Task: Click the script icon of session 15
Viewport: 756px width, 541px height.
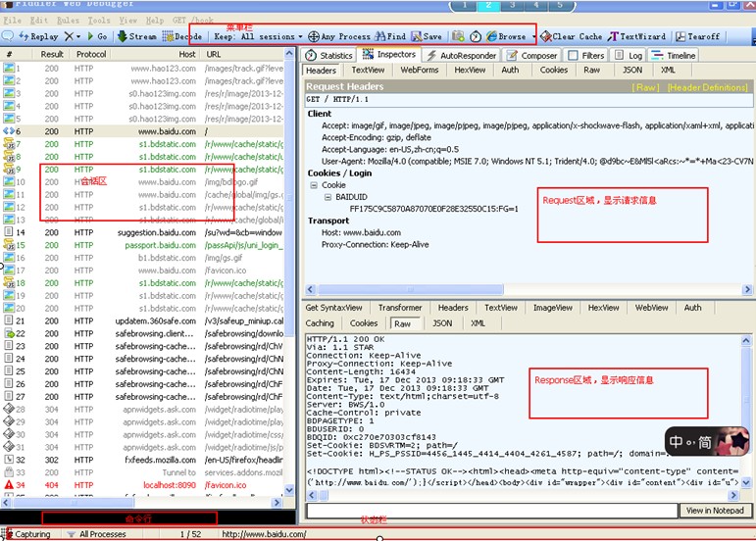Action: tap(9, 245)
